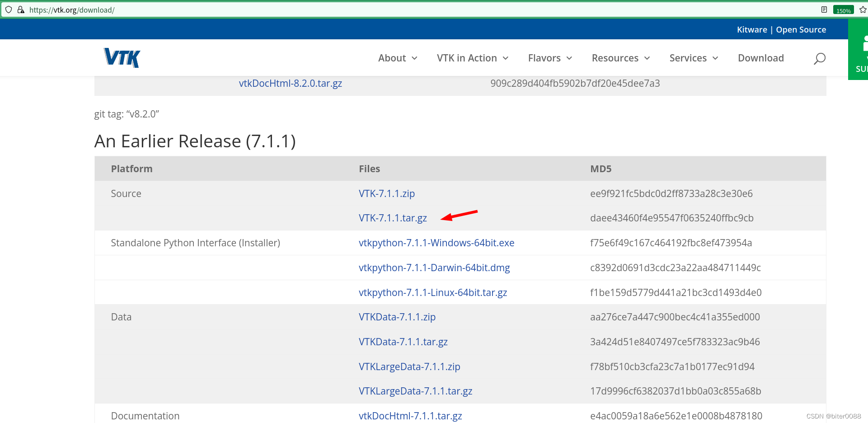Open the About menu
Screen dimensions: 868x423
392,58
